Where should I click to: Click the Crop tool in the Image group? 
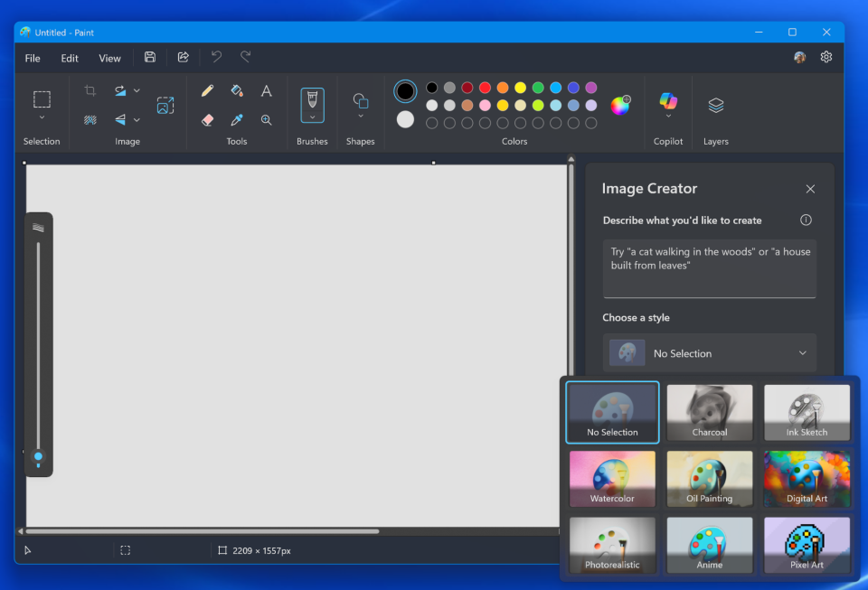click(x=90, y=90)
